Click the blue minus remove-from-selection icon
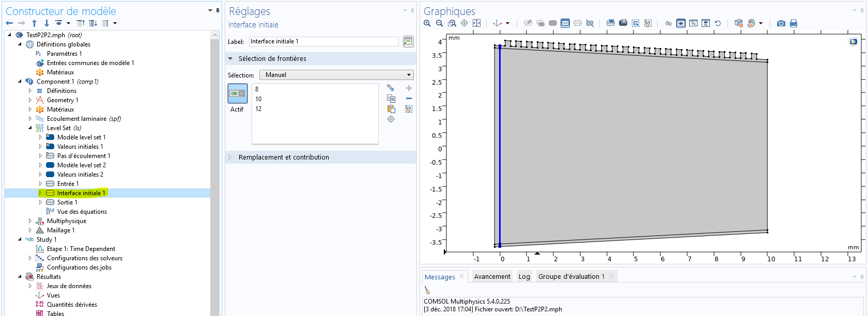868x316 pixels. [409, 99]
